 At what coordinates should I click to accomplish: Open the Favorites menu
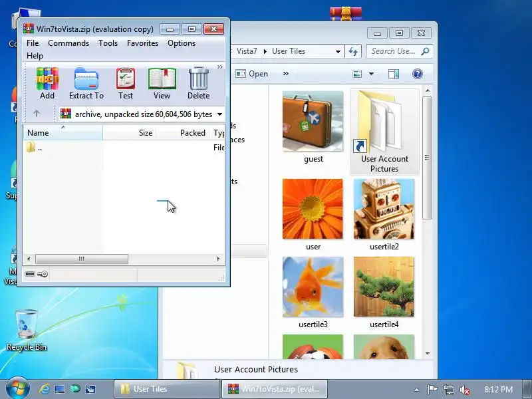142,43
